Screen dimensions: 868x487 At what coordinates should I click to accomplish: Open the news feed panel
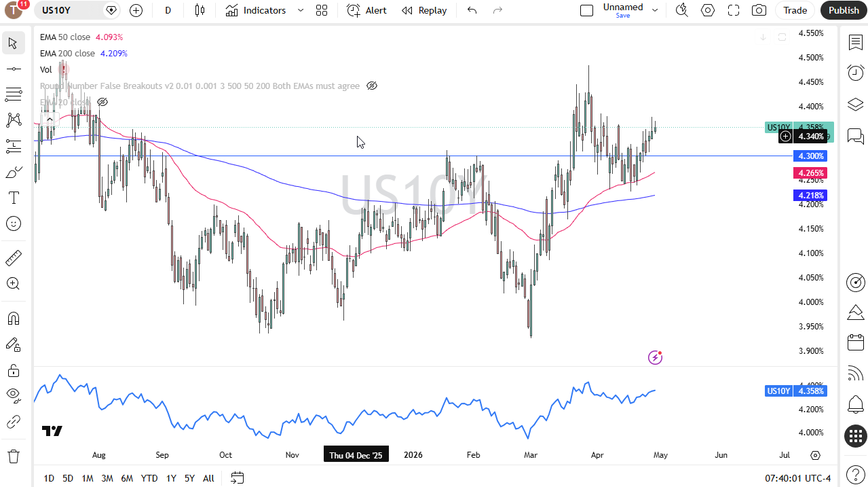click(855, 374)
